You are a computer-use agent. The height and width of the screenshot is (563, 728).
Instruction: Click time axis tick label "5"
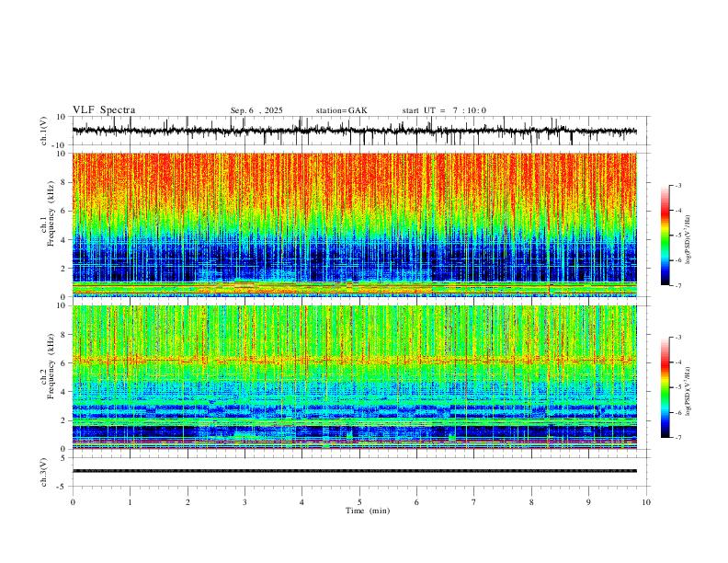pyautogui.click(x=359, y=502)
